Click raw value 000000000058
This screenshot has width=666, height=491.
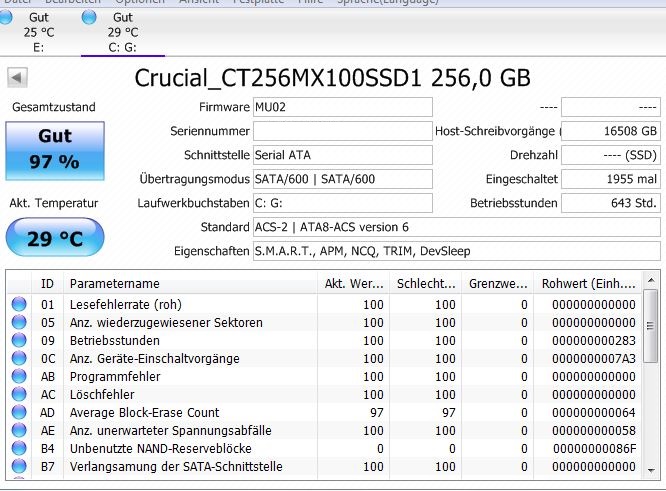(x=594, y=431)
